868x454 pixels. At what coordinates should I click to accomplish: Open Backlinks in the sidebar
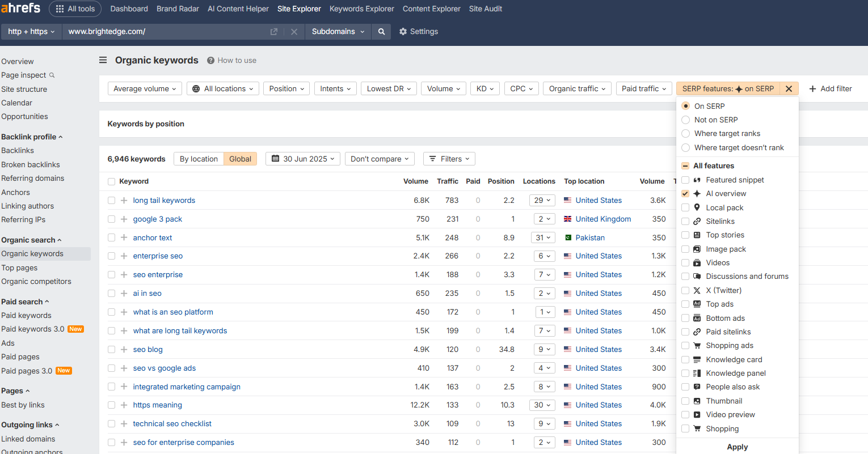[18, 151]
